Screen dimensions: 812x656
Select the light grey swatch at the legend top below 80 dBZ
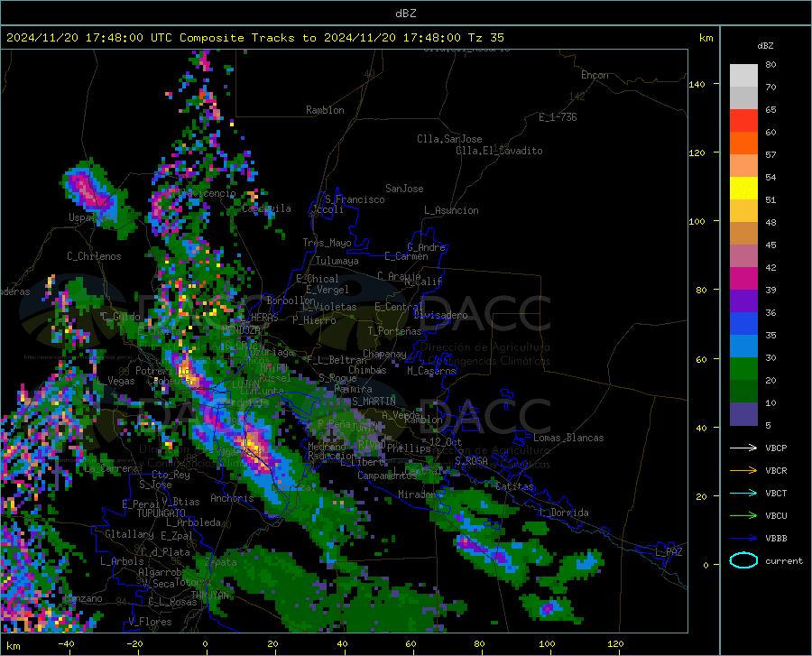point(743,76)
